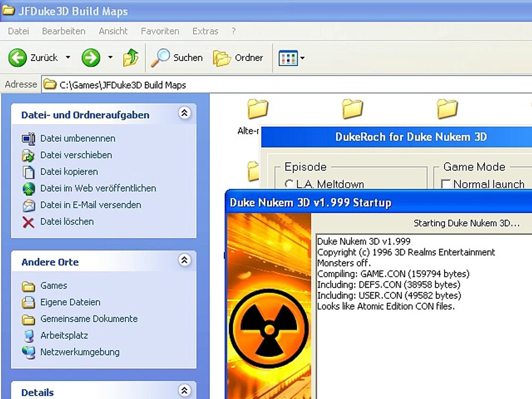Toggle the Normal launch checkbox
The image size is (532, 399).
[x=446, y=184]
